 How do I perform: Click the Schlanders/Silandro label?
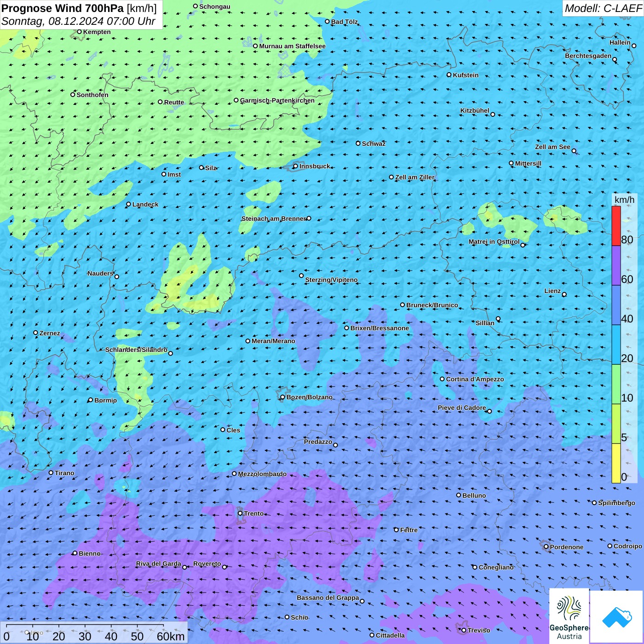pyautogui.click(x=136, y=350)
